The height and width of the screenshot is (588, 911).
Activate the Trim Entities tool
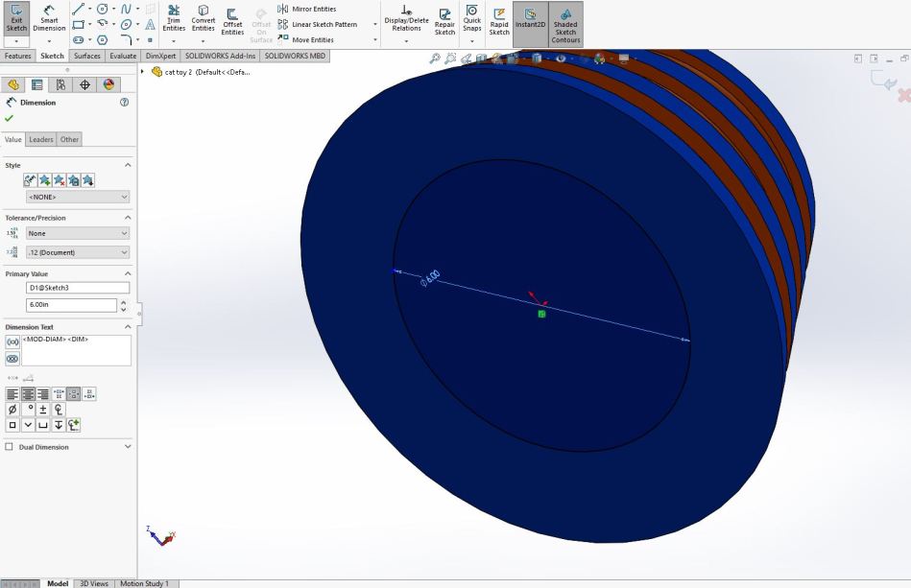[174, 18]
